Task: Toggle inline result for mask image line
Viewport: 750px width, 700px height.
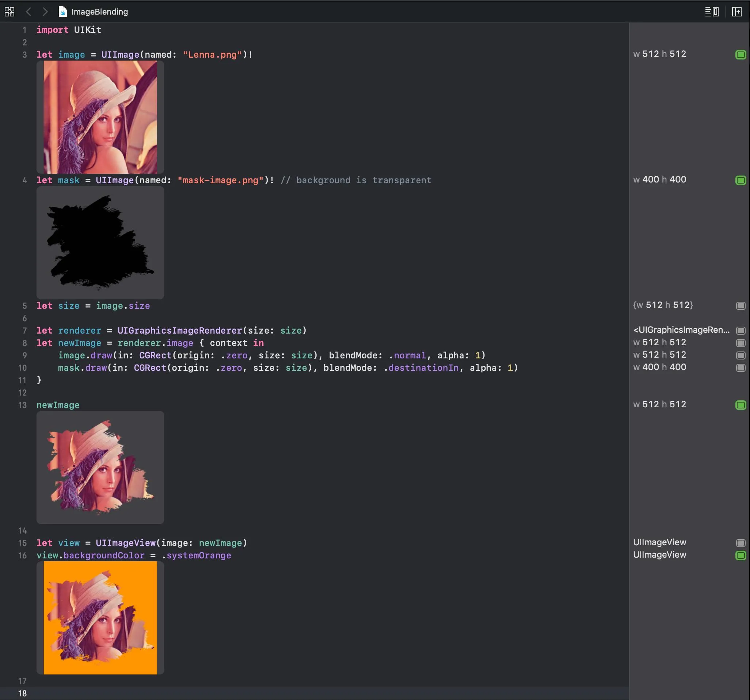Action: pos(741,180)
